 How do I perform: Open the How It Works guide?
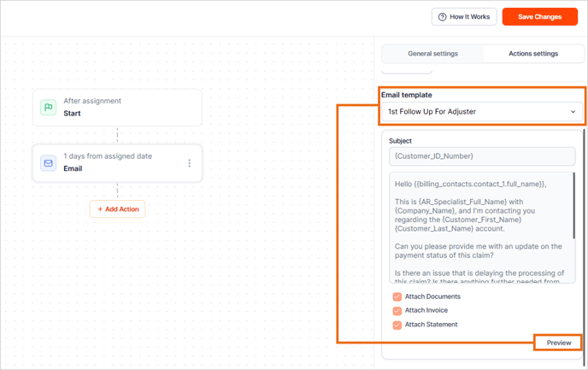(x=464, y=17)
